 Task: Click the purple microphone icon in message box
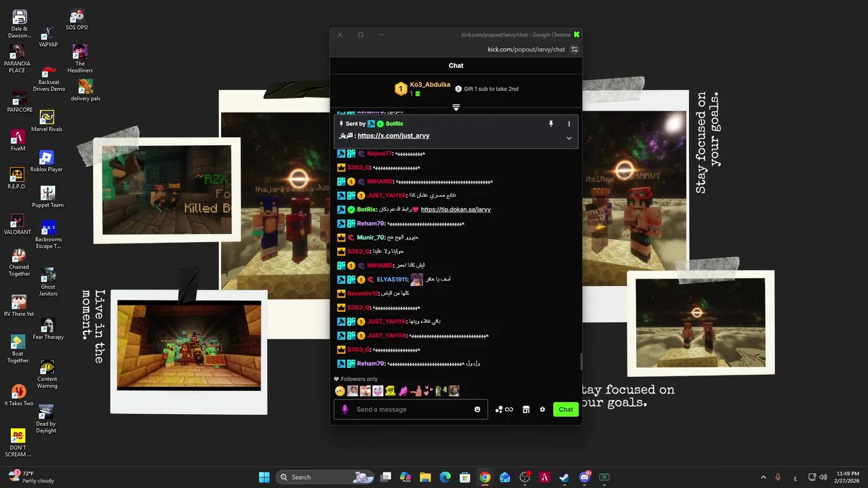click(344, 409)
